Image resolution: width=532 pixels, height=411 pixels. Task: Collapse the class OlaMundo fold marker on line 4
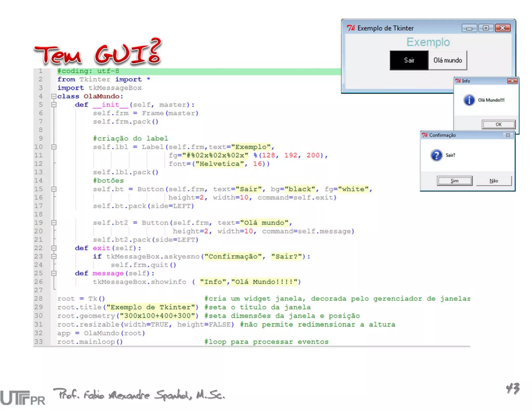click(54, 96)
